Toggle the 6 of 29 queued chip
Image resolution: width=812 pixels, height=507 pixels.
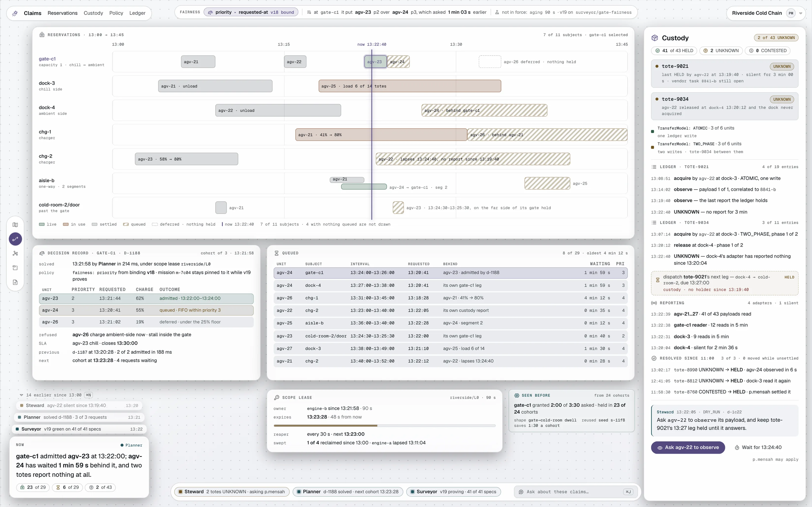pyautogui.click(x=67, y=487)
